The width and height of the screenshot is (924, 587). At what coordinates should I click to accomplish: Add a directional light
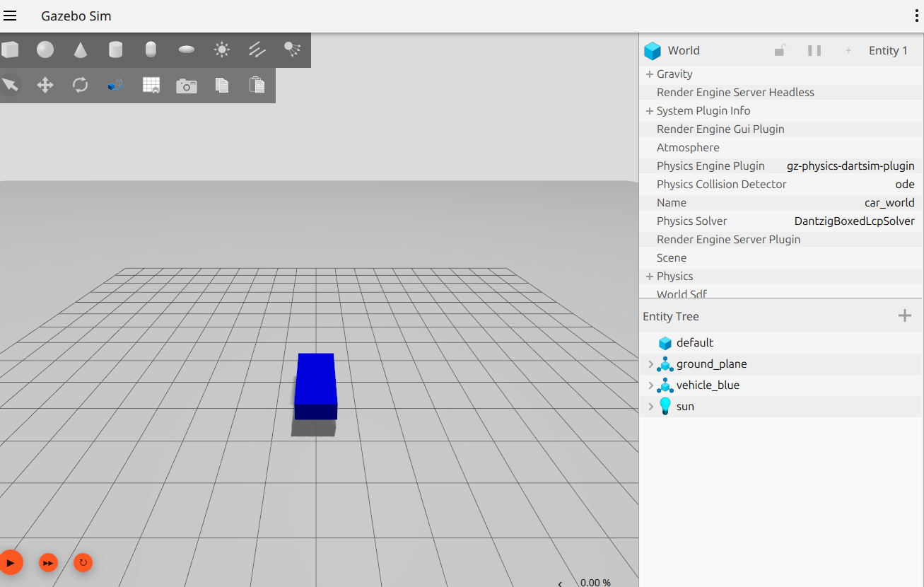257,50
